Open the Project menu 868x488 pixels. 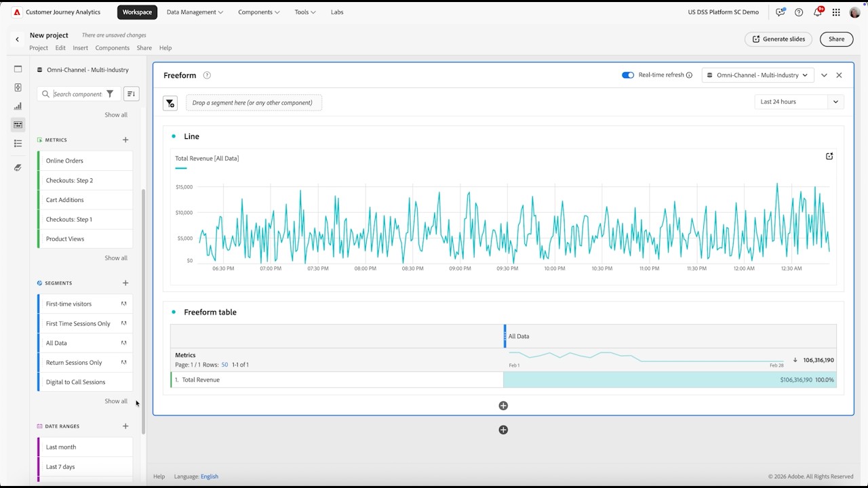39,48
